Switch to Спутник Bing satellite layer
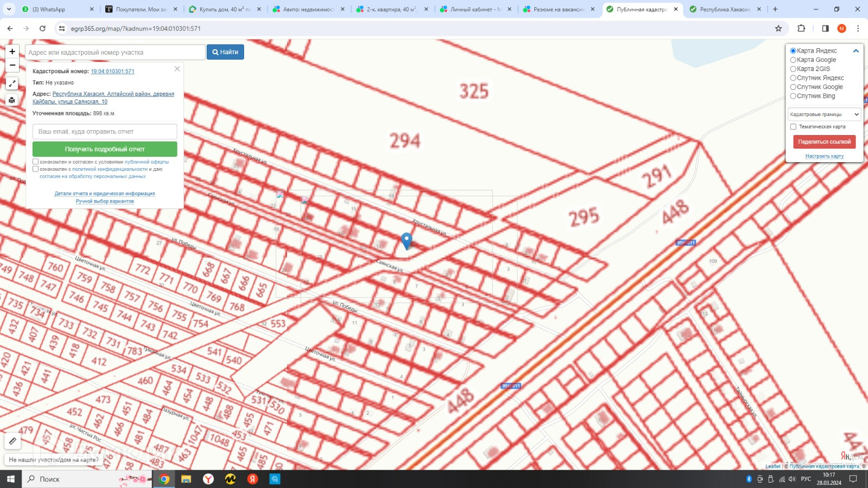The width and height of the screenshot is (868, 488). 793,96
